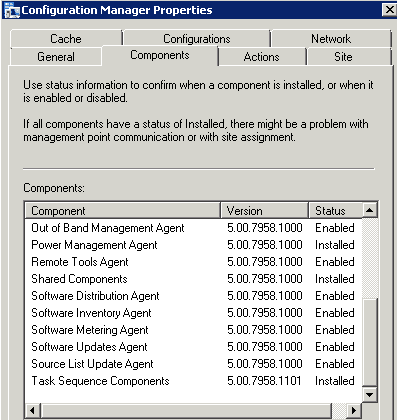Screen dimensions: 397x420
Task: Select Software Distribution Agent row
Action: coord(193,296)
